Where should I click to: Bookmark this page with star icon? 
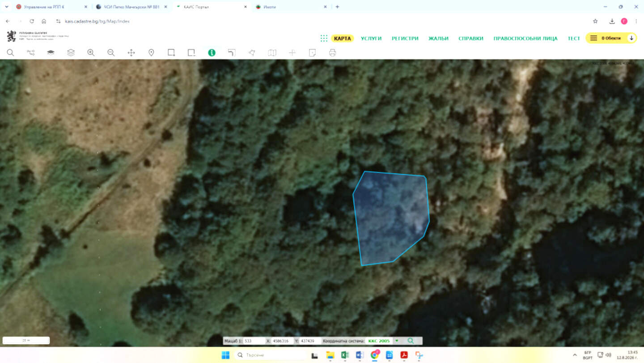pos(595,21)
